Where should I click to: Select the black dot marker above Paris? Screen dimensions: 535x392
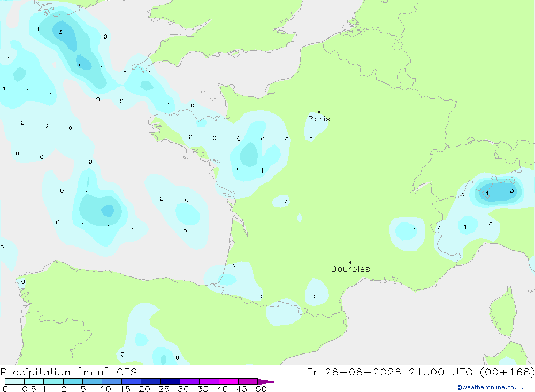[319, 112]
